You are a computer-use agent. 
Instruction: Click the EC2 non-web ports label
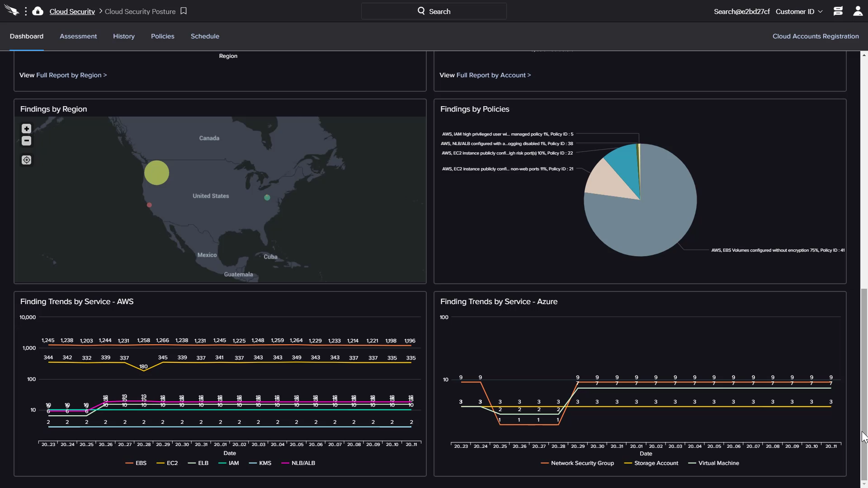(x=508, y=169)
